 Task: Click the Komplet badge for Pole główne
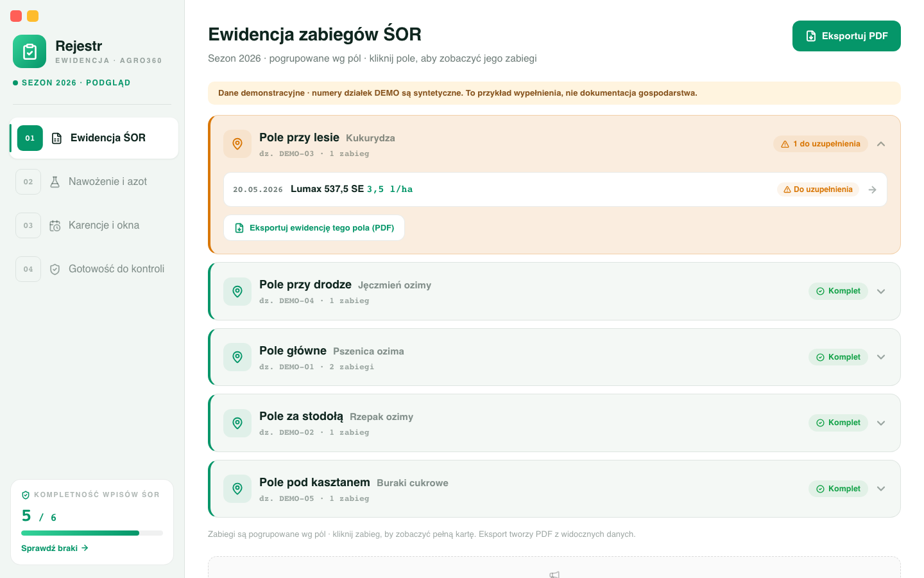838,357
